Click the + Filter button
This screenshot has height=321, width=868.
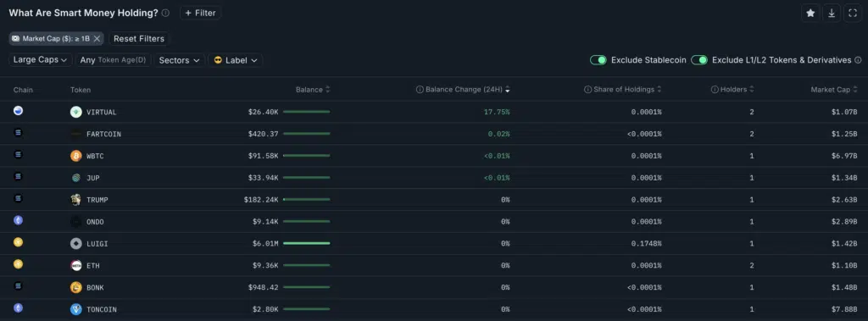click(x=200, y=13)
